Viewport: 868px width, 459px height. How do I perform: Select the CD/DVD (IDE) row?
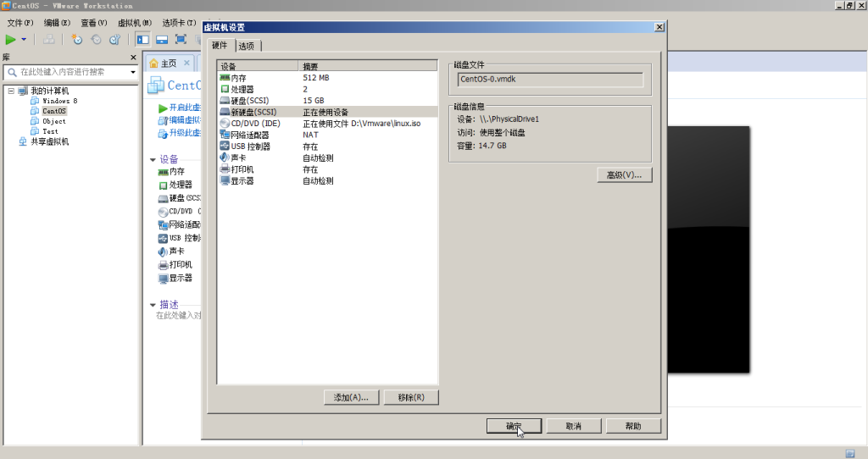(x=328, y=124)
